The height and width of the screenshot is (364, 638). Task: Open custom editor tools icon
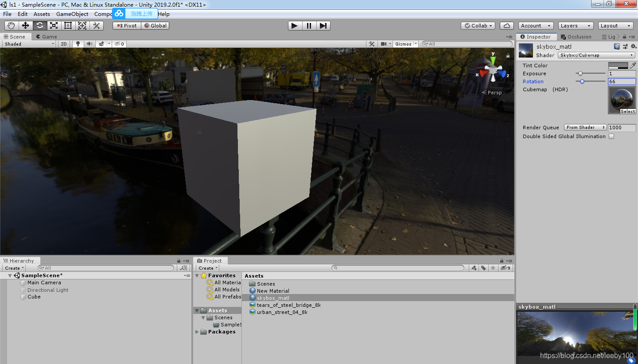pyautogui.click(x=96, y=26)
